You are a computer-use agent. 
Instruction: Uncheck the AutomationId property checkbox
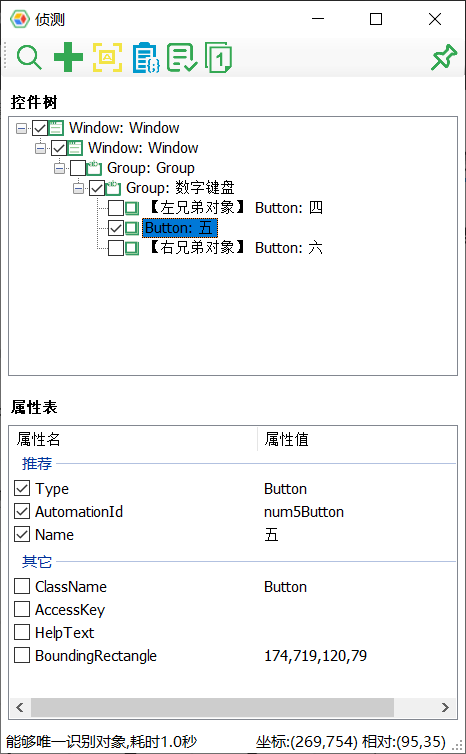coord(22,512)
